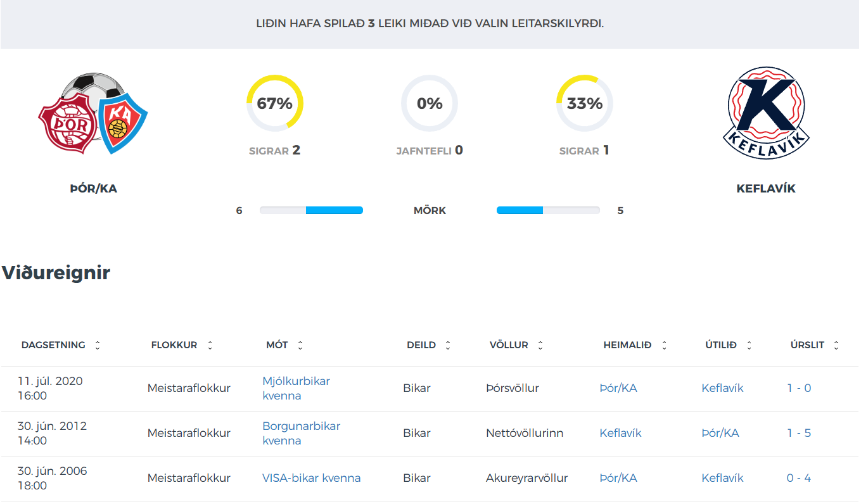Image resolution: width=861 pixels, height=504 pixels.
Task: Click the MÖRK goals label
Action: coord(430,211)
